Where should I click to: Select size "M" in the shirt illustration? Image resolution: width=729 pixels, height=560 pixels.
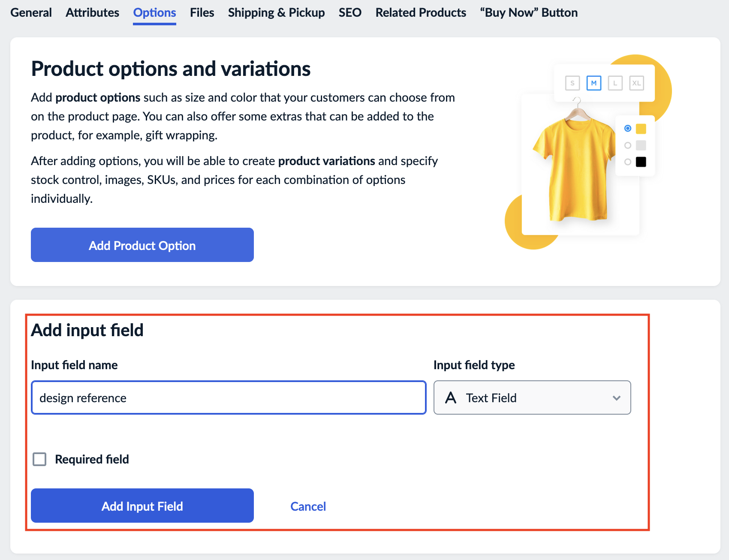point(594,83)
